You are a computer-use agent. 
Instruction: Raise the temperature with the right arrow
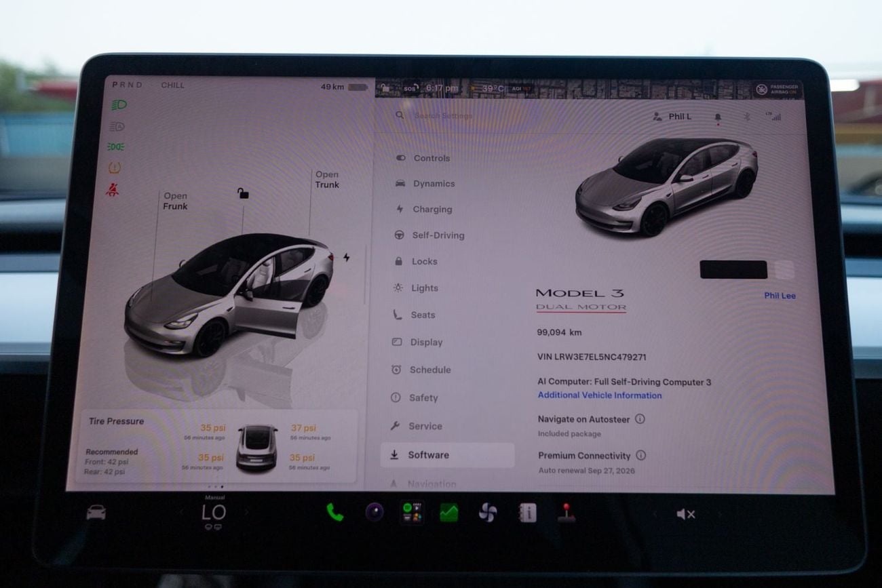(x=246, y=513)
